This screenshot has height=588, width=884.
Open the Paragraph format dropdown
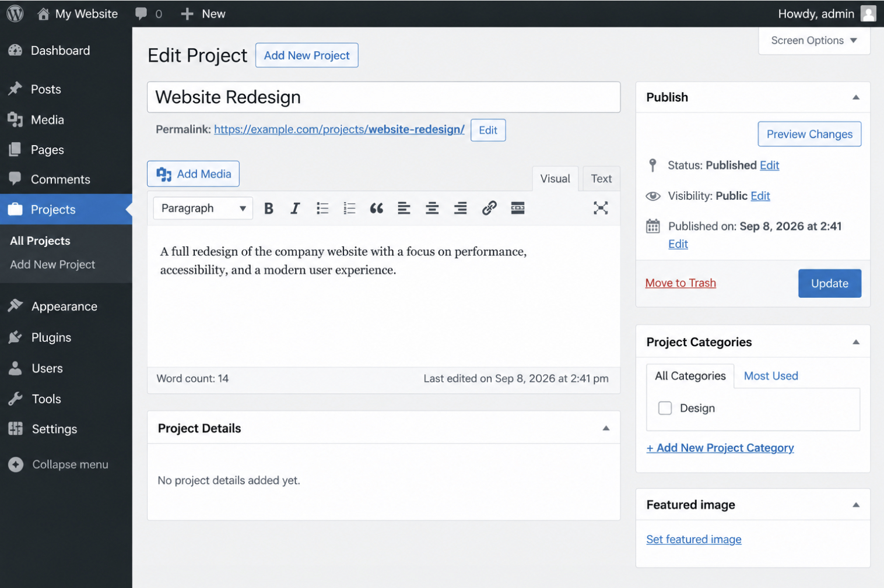point(203,208)
